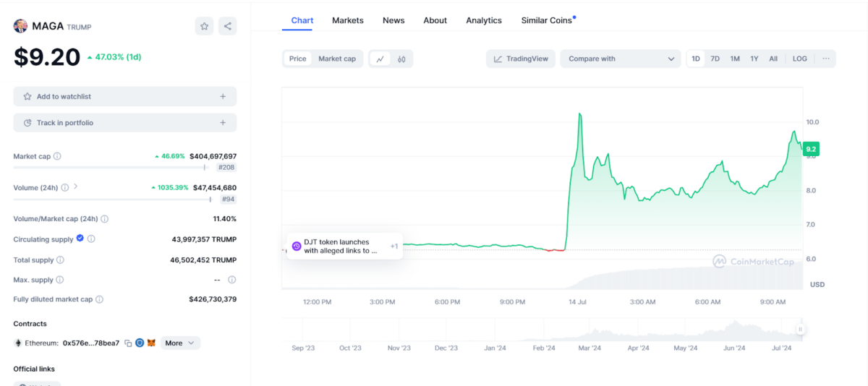Toggle LOG scale on chart
Screen dimensions: 868x386
pyautogui.click(x=800, y=59)
